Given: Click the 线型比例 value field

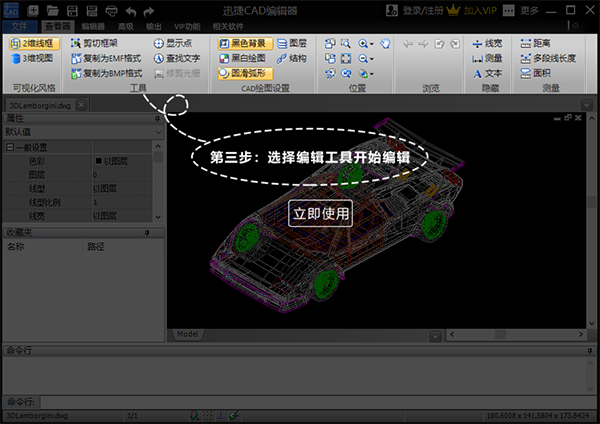Looking at the screenshot, I should 122,202.
